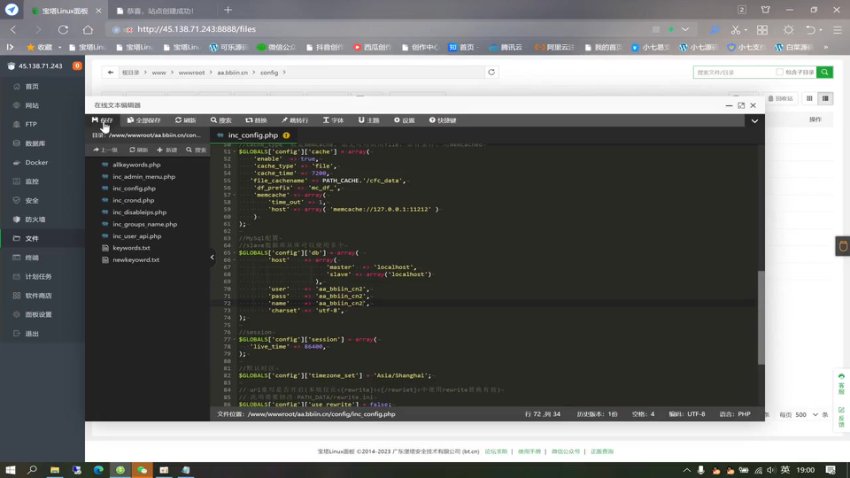Image resolution: width=850 pixels, height=478 pixels.
Task: Open inc_user_api.php in the file tree
Action: coord(144,236)
